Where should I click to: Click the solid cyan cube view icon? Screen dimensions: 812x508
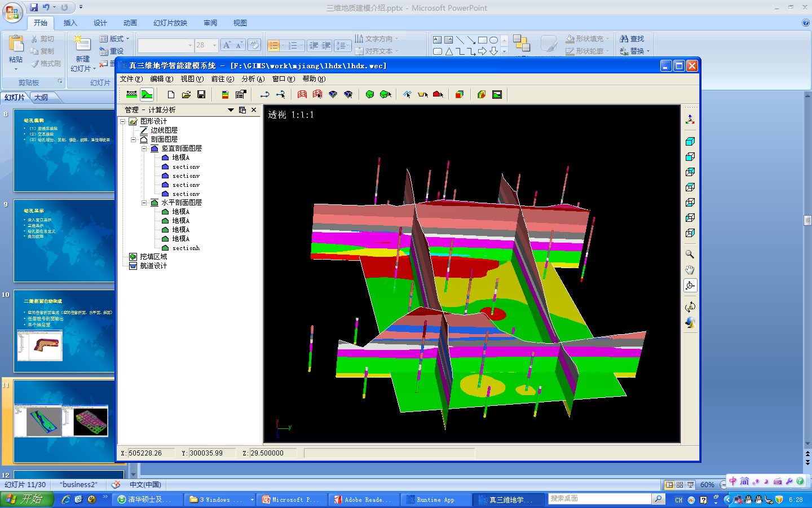coord(690,142)
